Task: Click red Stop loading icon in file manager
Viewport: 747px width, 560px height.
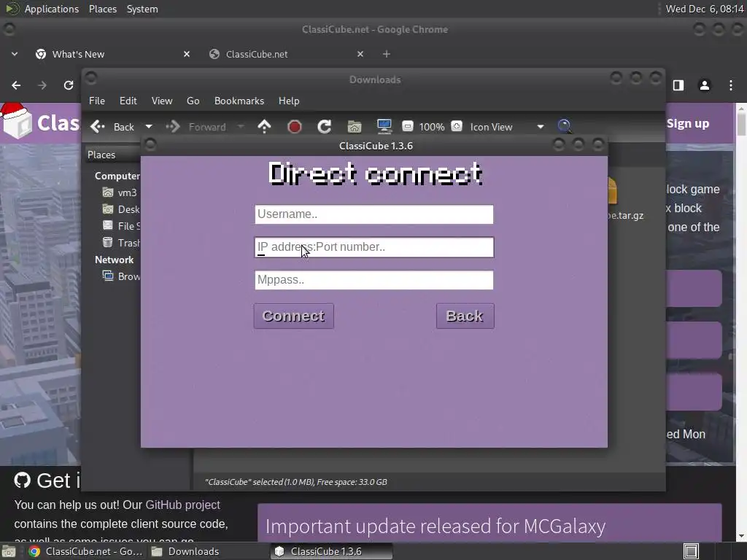Action: coord(295,127)
